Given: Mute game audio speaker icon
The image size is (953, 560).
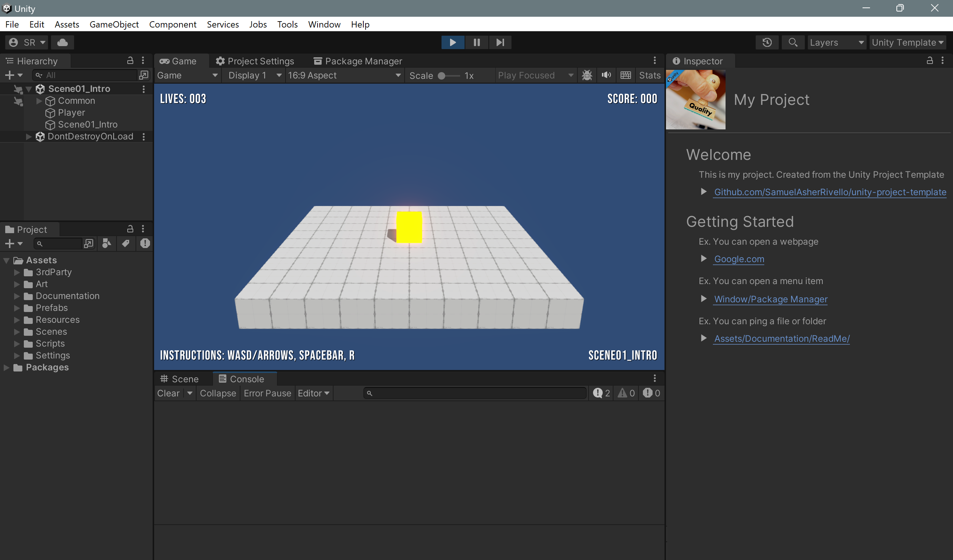Looking at the screenshot, I should pyautogui.click(x=606, y=75).
